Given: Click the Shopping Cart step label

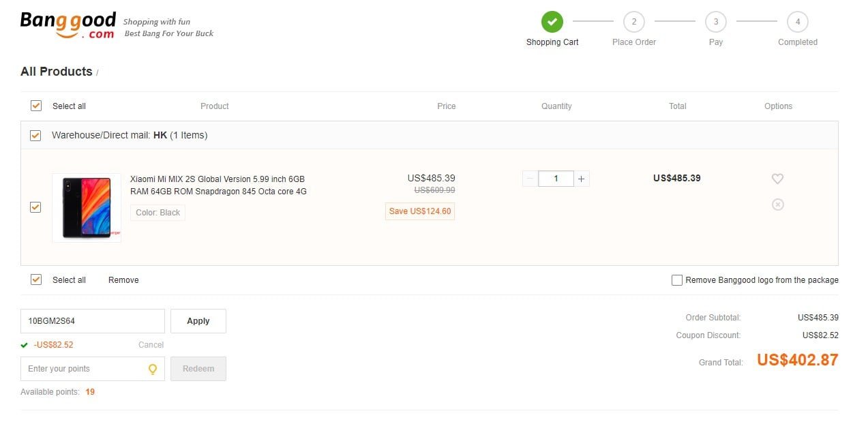Looking at the screenshot, I should tap(552, 42).
